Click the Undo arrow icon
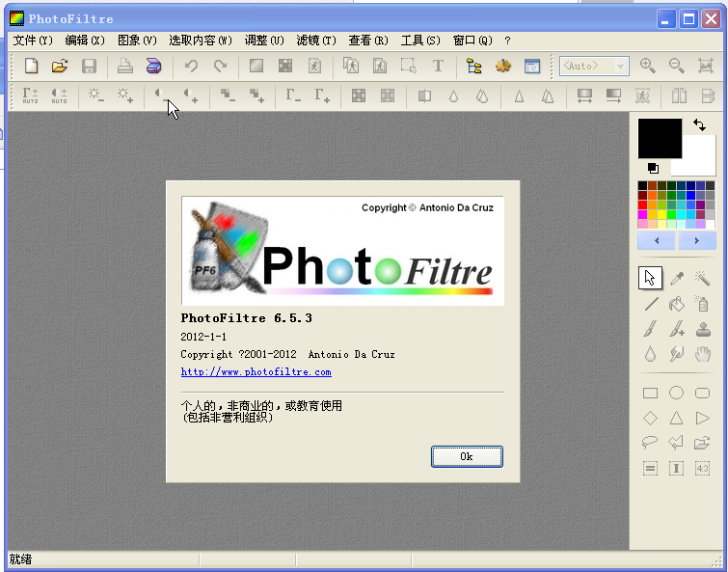Screen dimensions: 728x572 [x=191, y=66]
